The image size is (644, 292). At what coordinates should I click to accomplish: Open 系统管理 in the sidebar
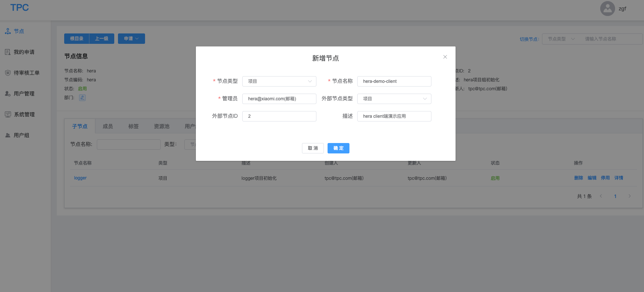[25, 114]
